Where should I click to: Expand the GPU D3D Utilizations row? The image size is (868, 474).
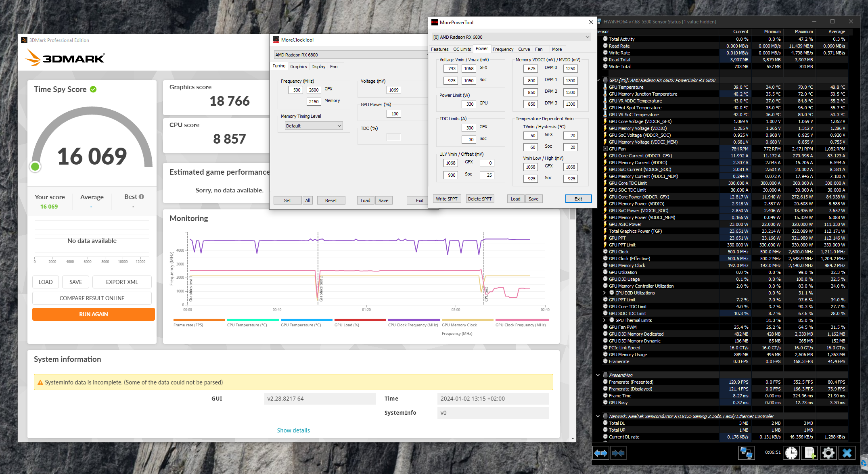click(604, 293)
